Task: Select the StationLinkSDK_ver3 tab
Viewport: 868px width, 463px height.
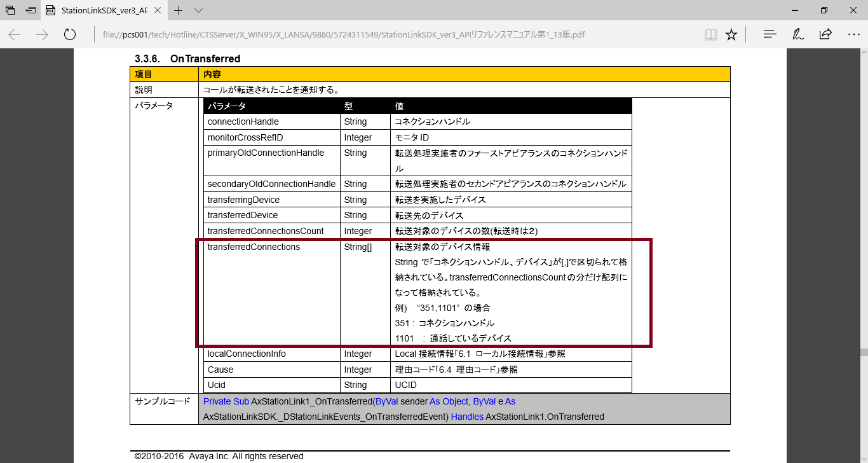Action: (102, 10)
